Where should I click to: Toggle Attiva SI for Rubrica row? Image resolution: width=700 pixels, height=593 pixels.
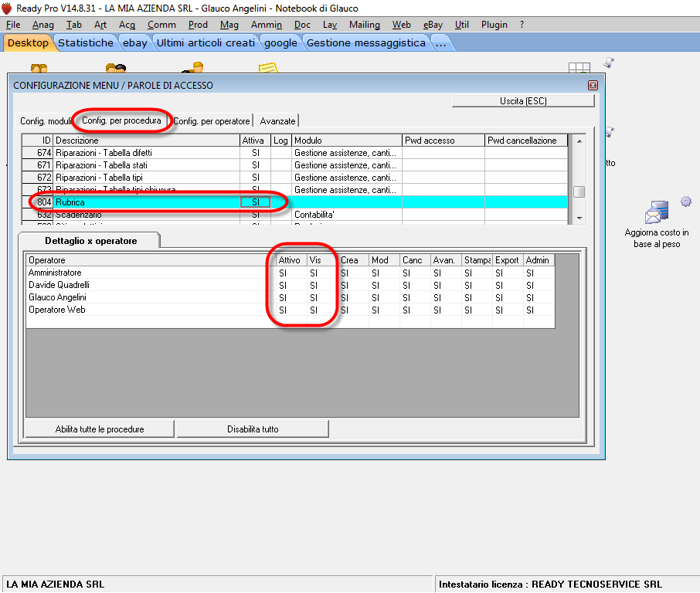click(x=256, y=202)
